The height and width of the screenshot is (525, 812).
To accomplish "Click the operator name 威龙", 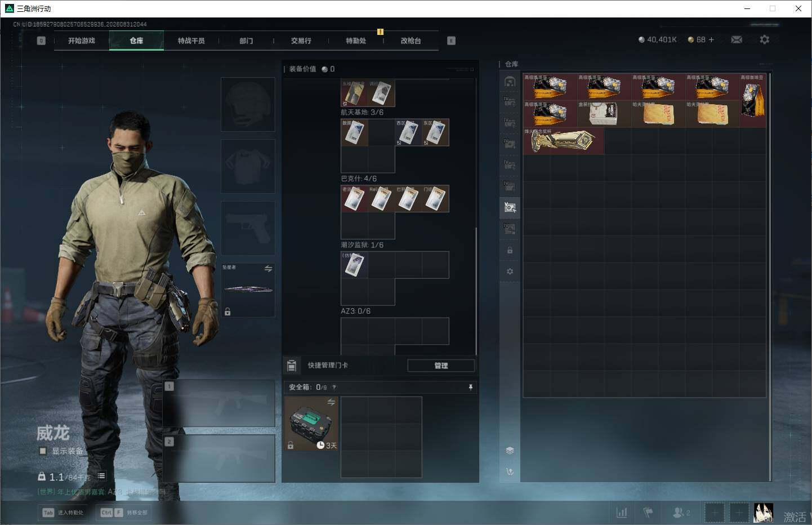I will click(x=53, y=433).
